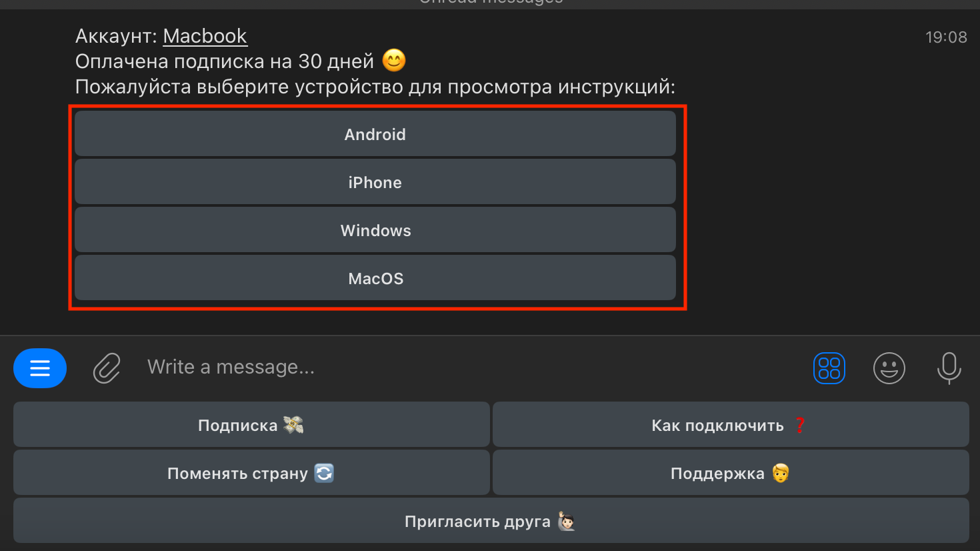
Task: Pick the Windows instructions button
Action: 375,230
